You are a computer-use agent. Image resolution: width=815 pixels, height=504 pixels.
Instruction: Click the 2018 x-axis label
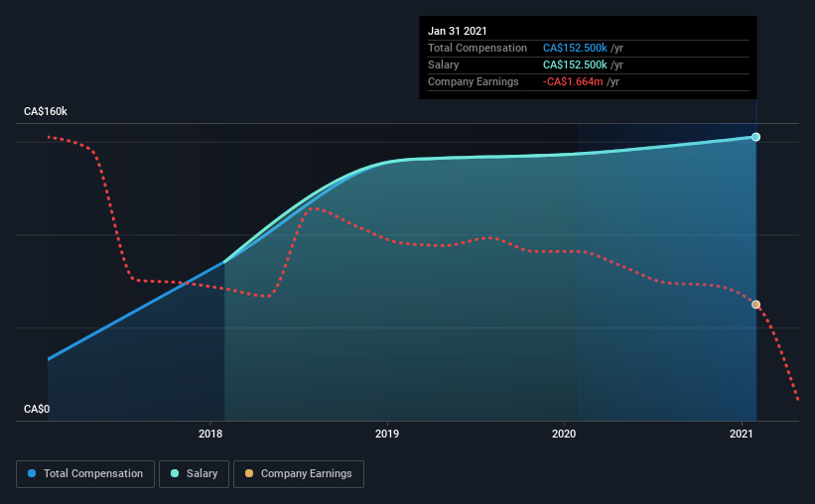210,434
